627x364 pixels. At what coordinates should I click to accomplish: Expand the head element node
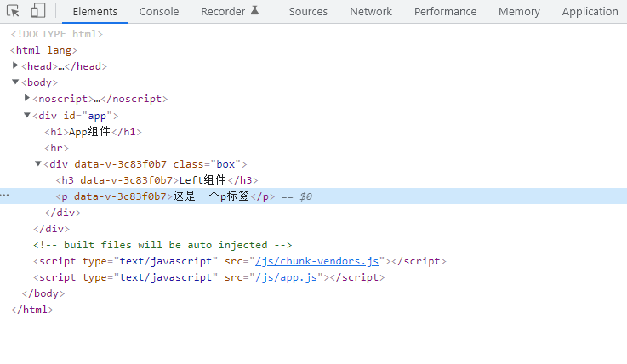(15, 65)
